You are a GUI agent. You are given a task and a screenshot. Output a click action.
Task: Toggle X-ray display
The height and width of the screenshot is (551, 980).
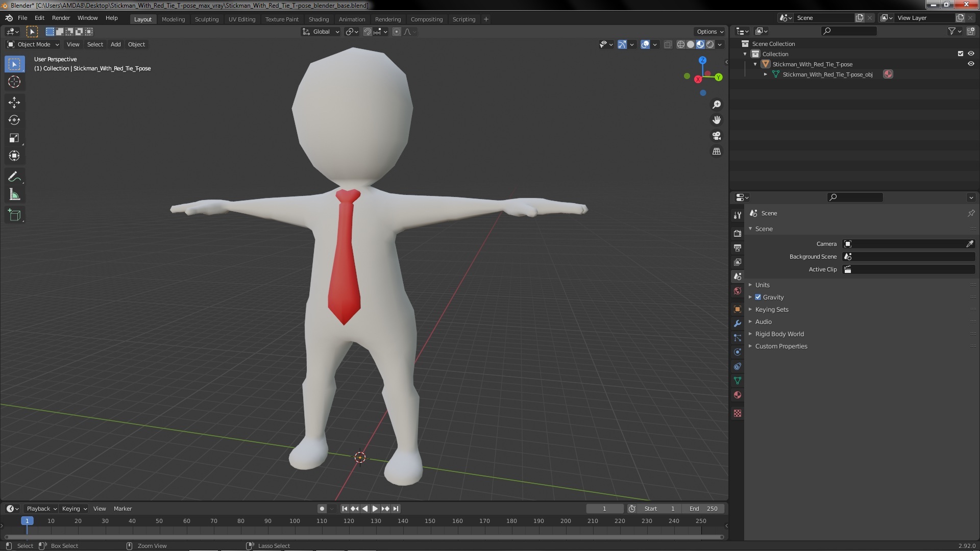(668, 44)
